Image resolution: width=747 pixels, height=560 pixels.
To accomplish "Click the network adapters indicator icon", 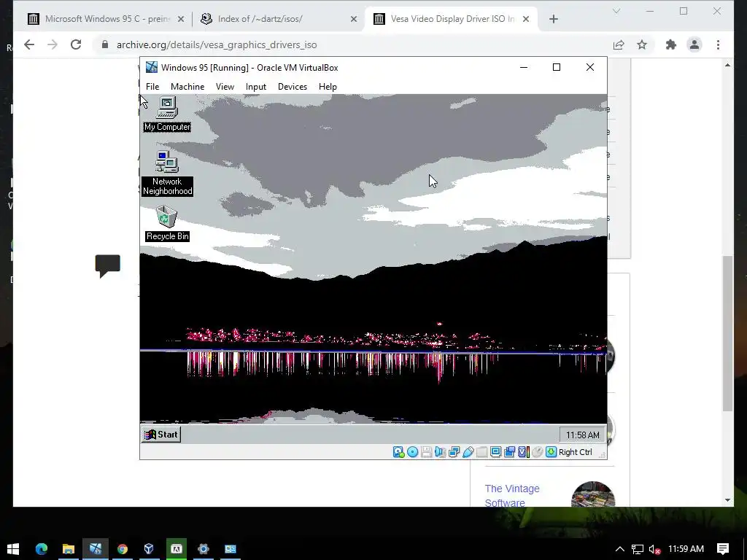I will click(x=454, y=452).
